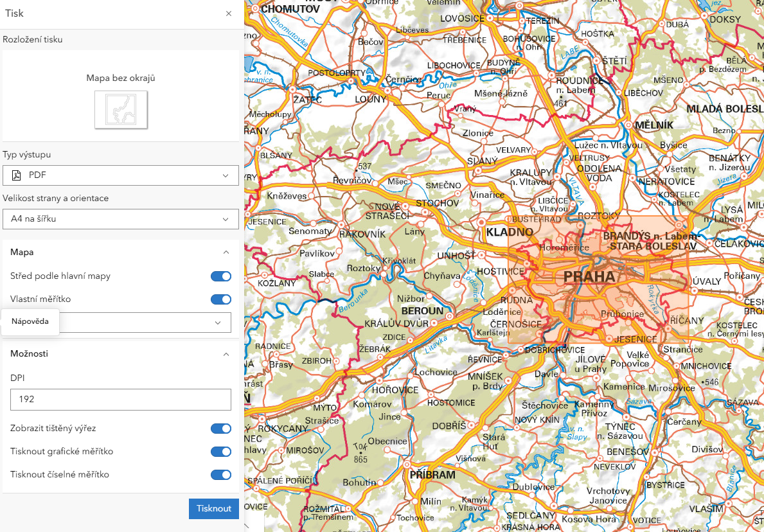Click the KLADNO city marker circle

(482, 222)
